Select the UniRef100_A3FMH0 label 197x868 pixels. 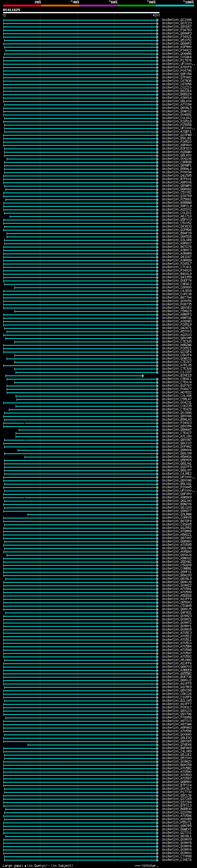point(177,47)
